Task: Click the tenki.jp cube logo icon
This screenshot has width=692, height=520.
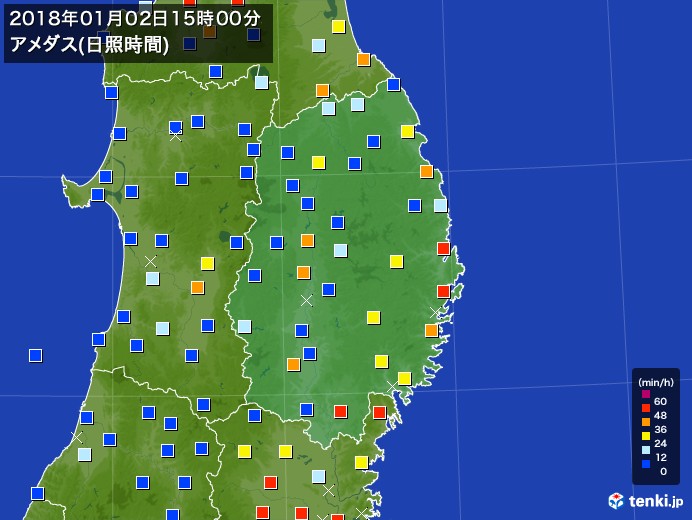Action: tap(616, 501)
